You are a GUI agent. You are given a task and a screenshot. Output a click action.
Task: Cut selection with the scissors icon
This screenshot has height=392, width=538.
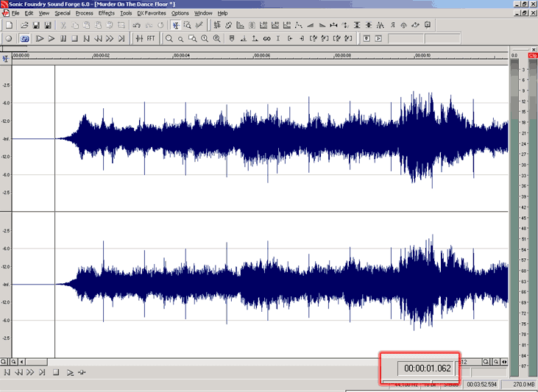(x=63, y=25)
